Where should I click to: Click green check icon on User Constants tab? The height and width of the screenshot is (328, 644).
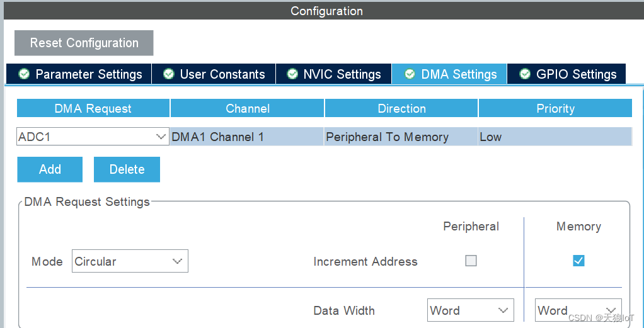168,74
